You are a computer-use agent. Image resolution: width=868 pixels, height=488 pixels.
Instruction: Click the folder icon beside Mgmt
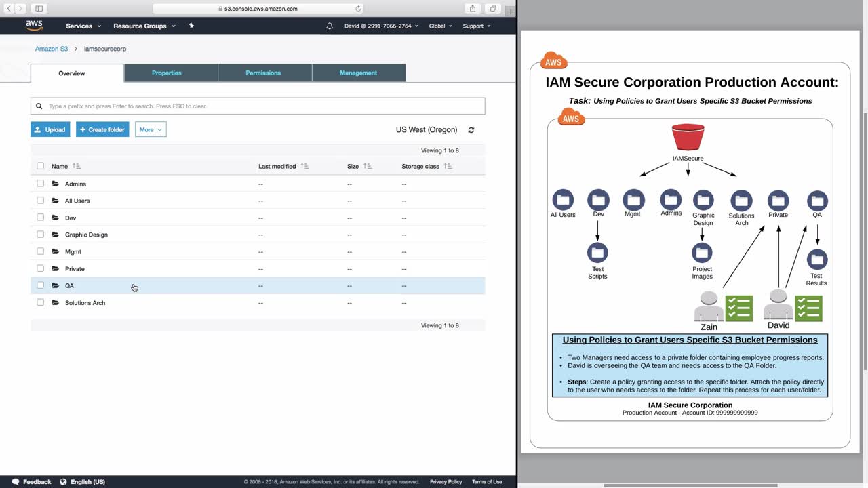click(56, 251)
